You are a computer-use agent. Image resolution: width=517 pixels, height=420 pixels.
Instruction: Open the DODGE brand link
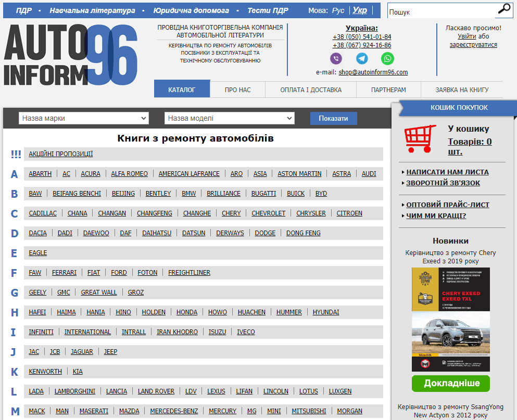(x=265, y=233)
